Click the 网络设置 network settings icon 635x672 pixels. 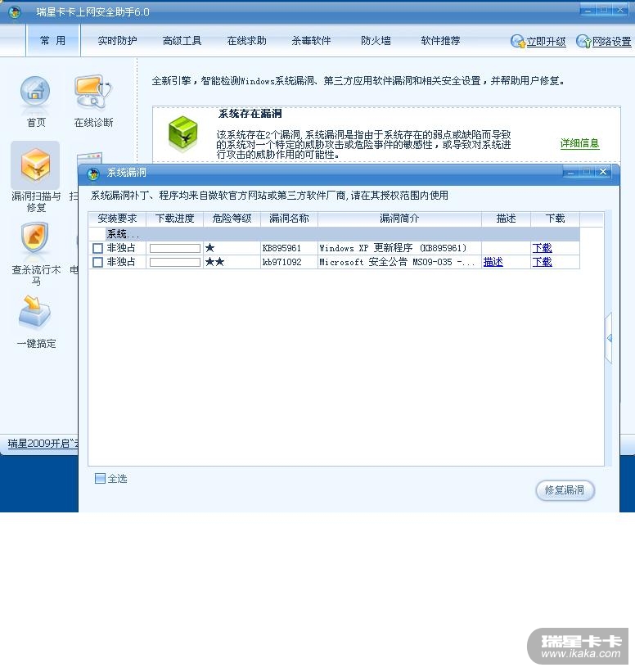coord(583,41)
